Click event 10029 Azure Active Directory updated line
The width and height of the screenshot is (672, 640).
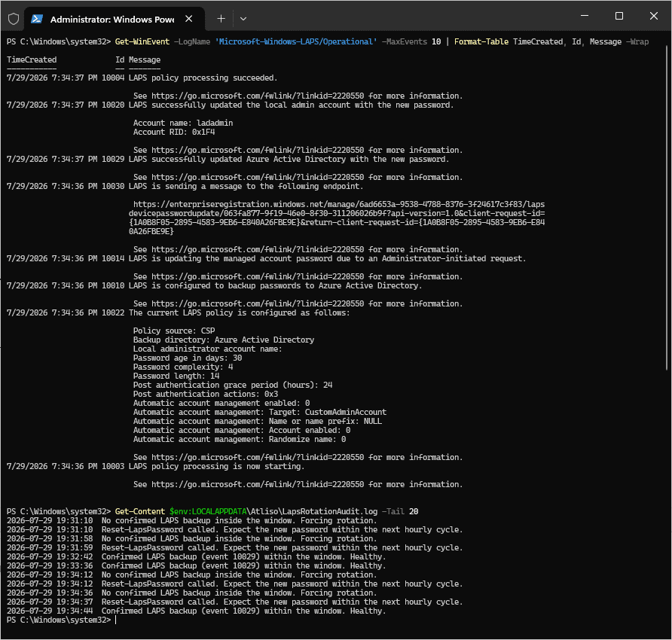point(228,160)
